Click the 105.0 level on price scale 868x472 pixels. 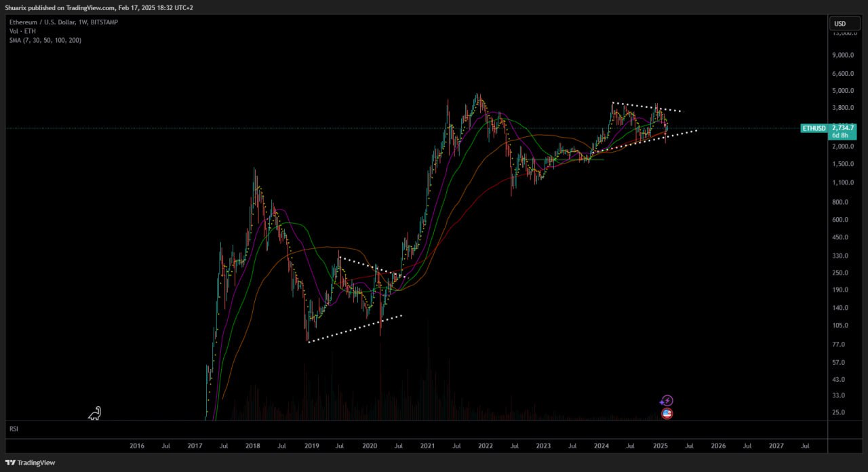click(x=841, y=326)
